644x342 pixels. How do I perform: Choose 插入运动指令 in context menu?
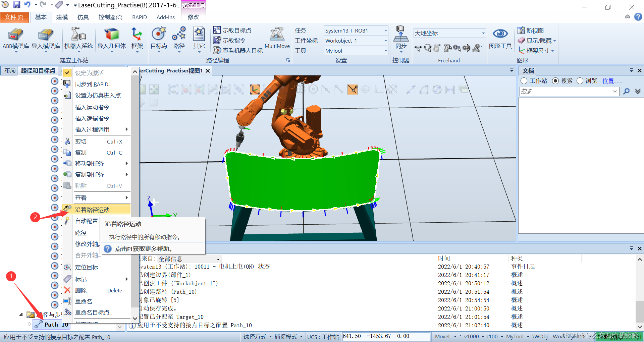[x=96, y=107]
